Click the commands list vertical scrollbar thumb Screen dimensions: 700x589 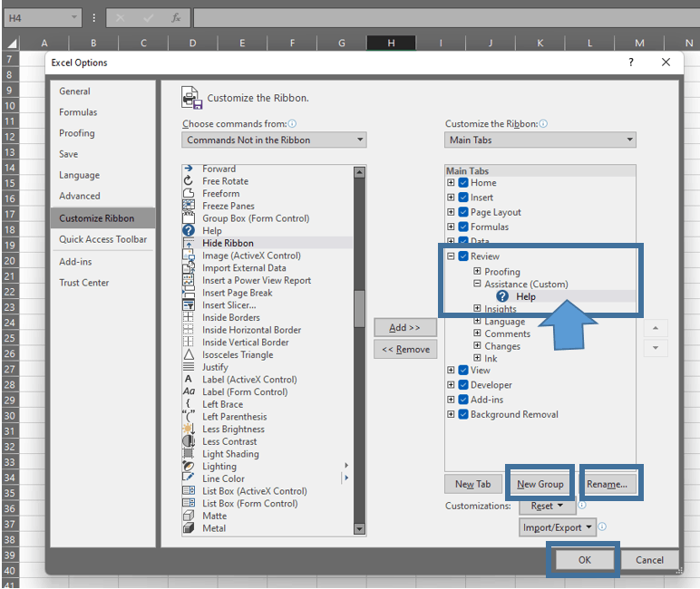click(x=359, y=309)
